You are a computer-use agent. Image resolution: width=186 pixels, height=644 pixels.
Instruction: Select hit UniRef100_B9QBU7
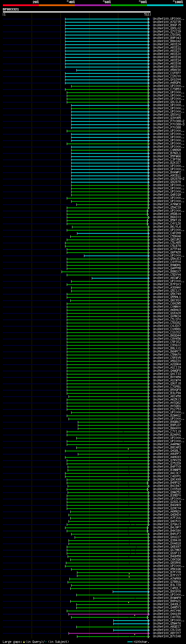[167, 422]
